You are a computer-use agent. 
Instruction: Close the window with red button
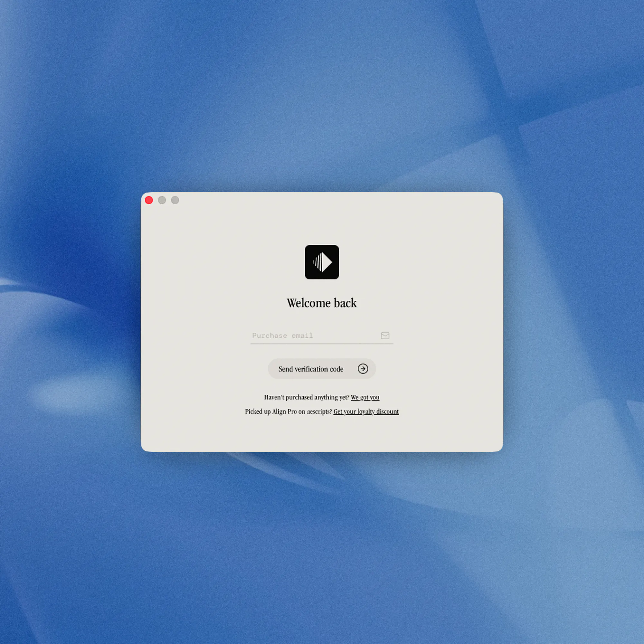point(149,200)
